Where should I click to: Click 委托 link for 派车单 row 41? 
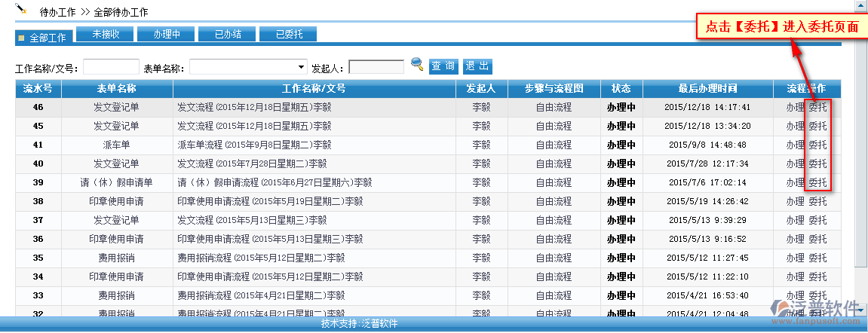pos(817,145)
